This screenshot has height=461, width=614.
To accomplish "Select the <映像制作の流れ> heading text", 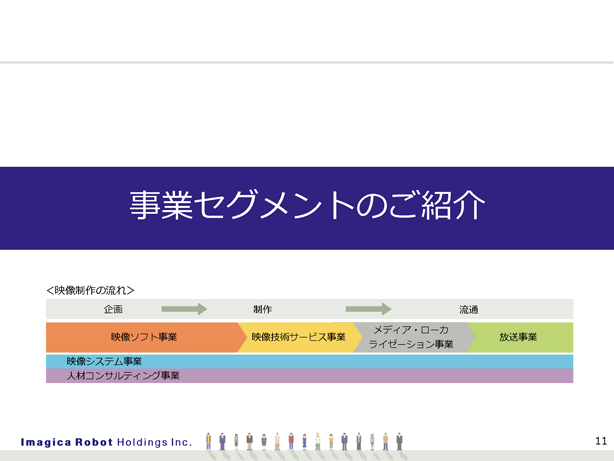I will coord(90,290).
